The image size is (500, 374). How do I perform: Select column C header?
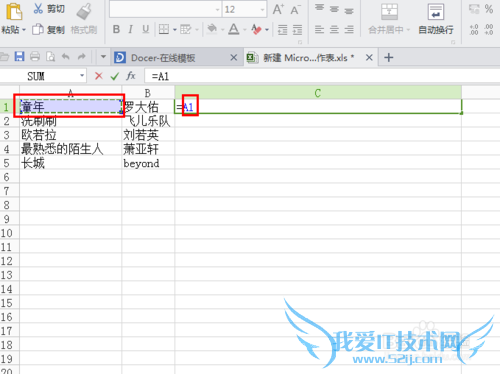(318, 93)
